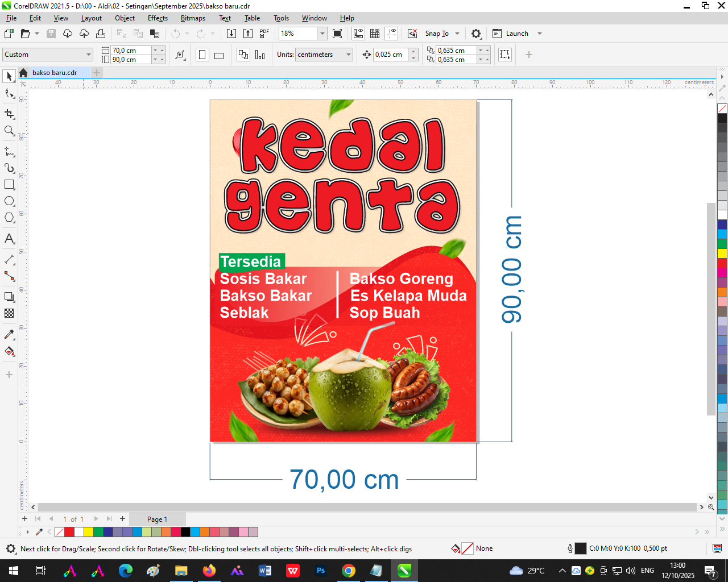The image size is (728, 582).
Task: Open the Custom page size dropdown
Action: [x=89, y=55]
